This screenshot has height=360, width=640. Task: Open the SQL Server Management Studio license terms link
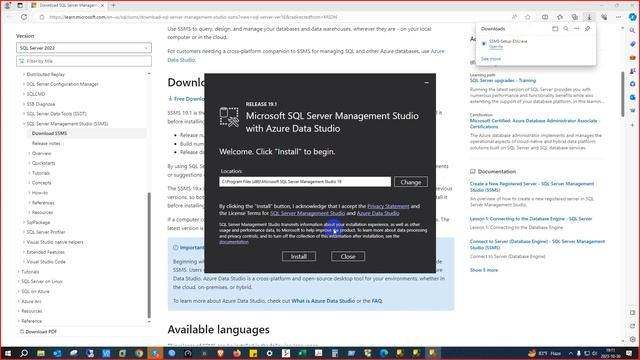pyautogui.click(x=307, y=213)
